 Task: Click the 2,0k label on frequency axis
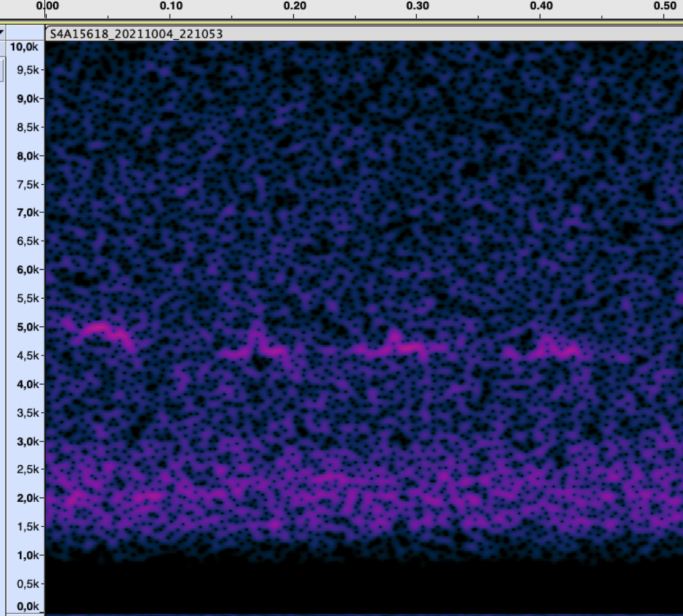25,498
